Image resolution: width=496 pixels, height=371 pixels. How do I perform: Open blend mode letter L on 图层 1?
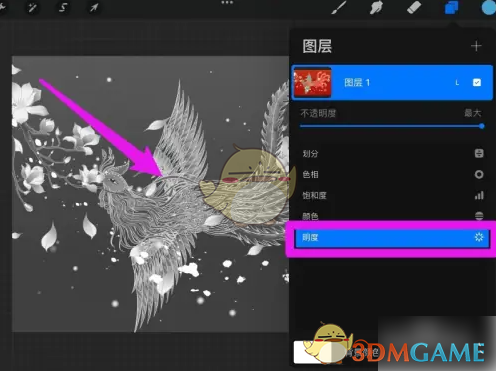tap(457, 82)
